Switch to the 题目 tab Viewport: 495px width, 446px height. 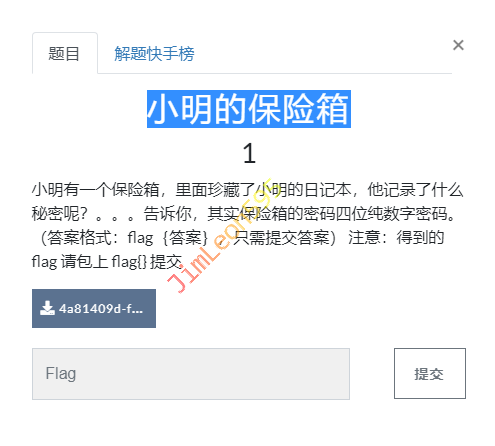(65, 53)
